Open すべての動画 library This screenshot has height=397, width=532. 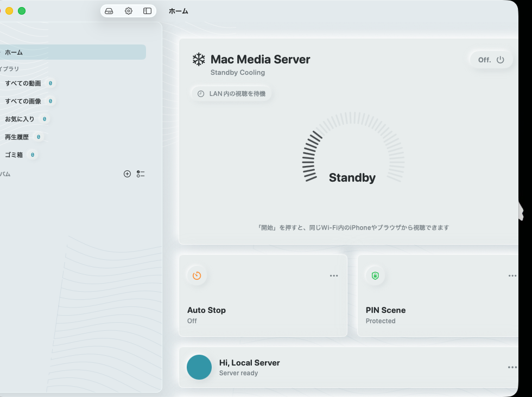[x=23, y=84]
